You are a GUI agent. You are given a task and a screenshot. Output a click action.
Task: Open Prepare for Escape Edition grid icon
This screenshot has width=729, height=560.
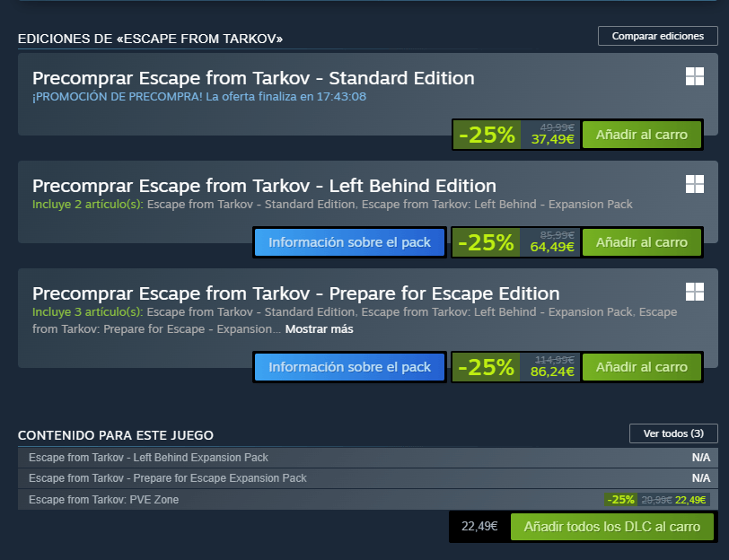(x=695, y=291)
